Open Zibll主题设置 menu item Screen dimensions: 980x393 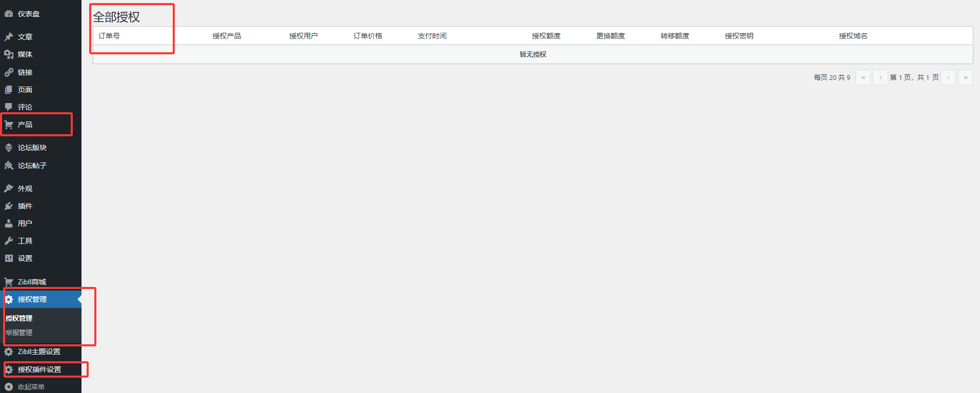pyautogui.click(x=39, y=351)
